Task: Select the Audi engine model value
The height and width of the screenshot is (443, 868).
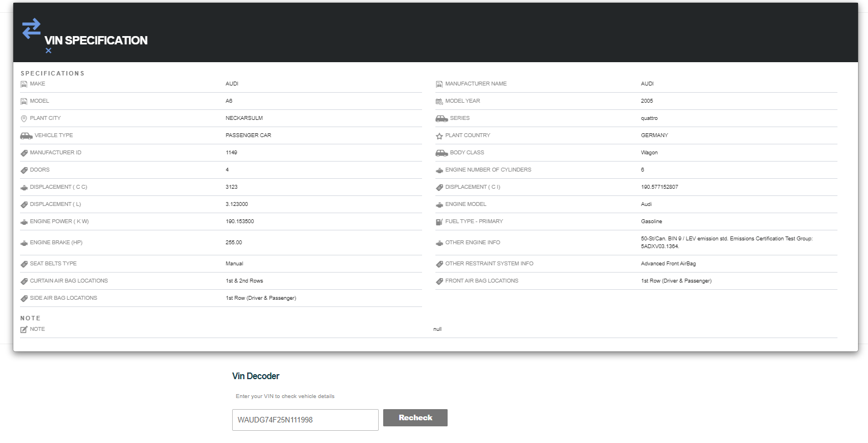Action: pyautogui.click(x=646, y=204)
